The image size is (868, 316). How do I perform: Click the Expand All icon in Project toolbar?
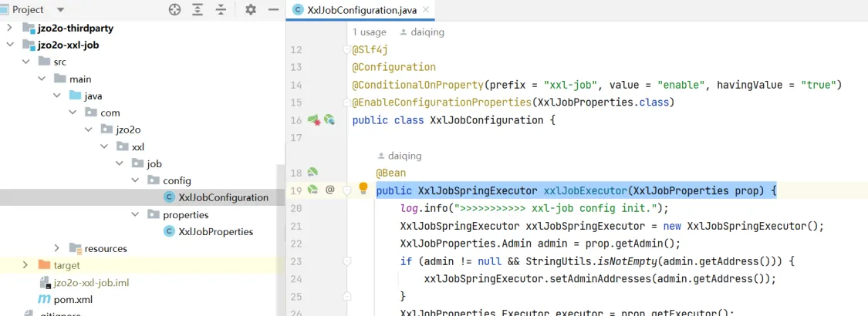(198, 10)
